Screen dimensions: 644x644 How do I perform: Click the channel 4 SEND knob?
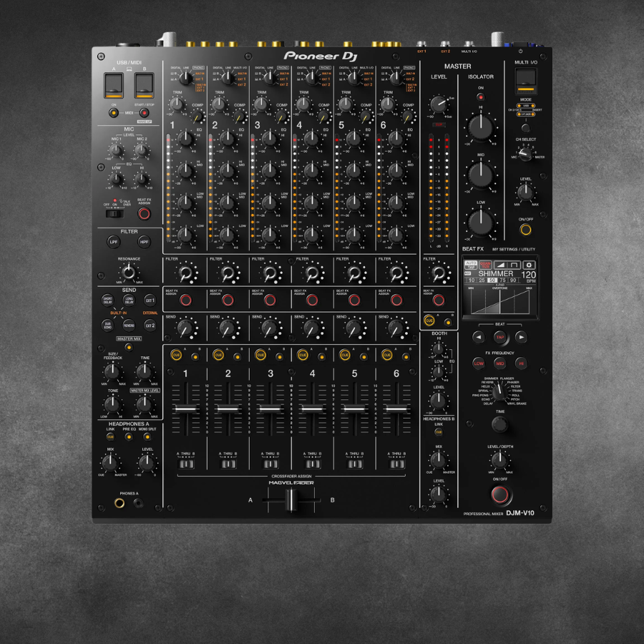click(x=312, y=328)
